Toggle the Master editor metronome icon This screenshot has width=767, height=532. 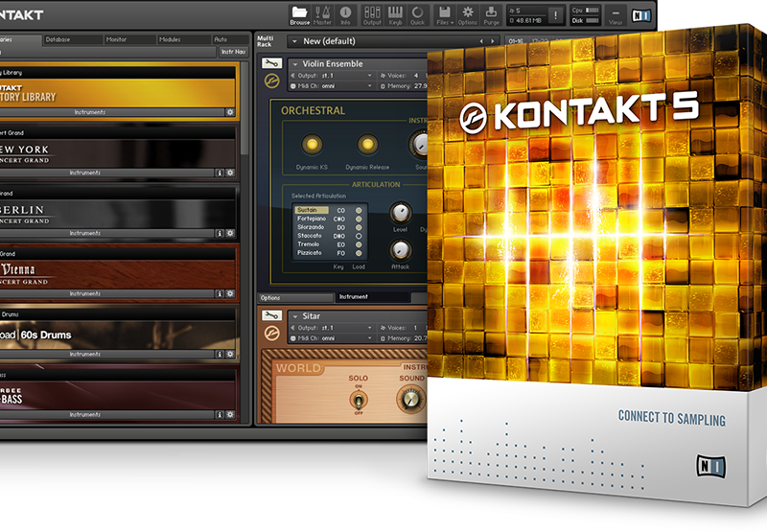322,15
